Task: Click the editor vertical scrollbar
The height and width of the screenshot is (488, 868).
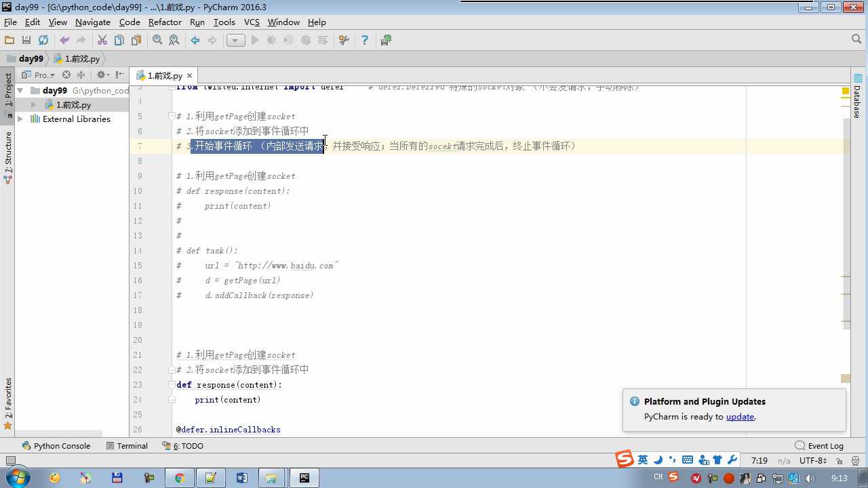Action: pyautogui.click(x=846, y=224)
